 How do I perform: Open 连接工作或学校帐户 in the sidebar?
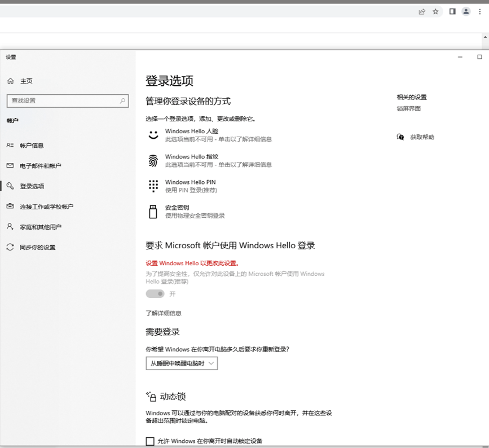(x=47, y=207)
